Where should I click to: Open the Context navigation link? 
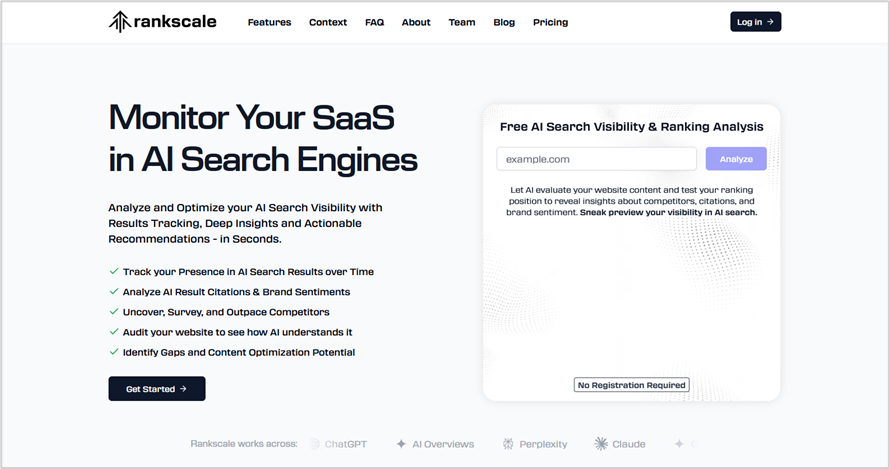point(328,22)
